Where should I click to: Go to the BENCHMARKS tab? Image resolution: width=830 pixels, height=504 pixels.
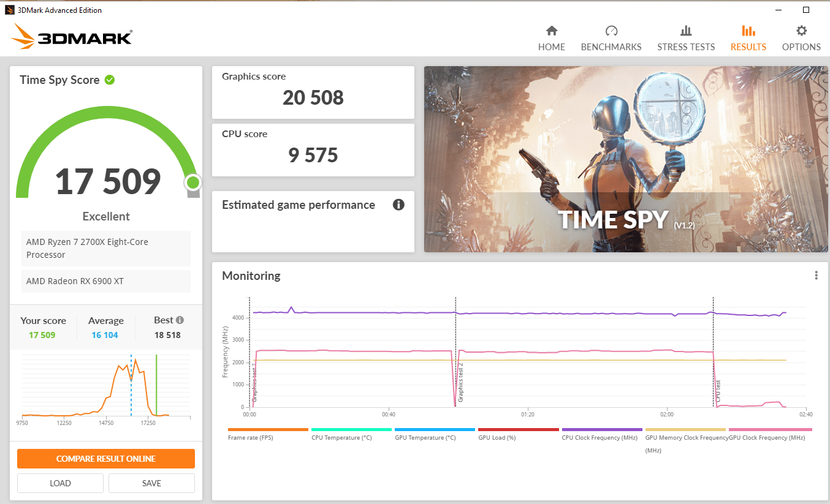click(x=611, y=39)
